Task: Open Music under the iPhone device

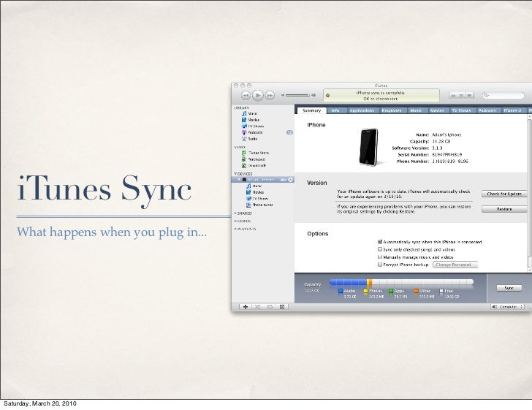Action: pos(254,186)
